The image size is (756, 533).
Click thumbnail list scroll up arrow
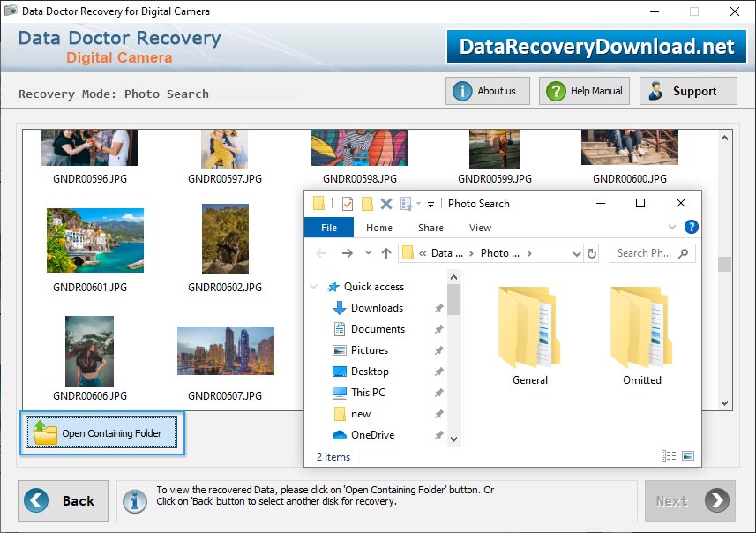pos(724,138)
